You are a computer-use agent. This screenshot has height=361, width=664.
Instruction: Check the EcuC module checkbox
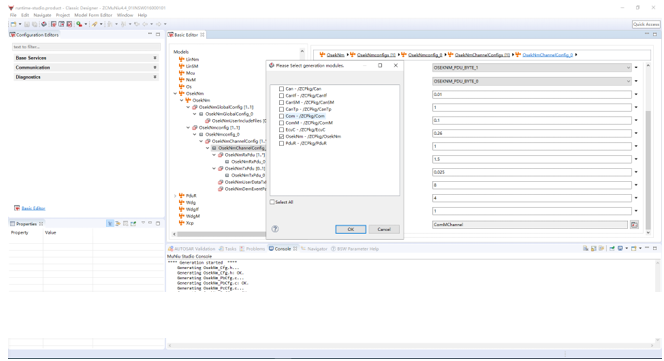point(281,130)
